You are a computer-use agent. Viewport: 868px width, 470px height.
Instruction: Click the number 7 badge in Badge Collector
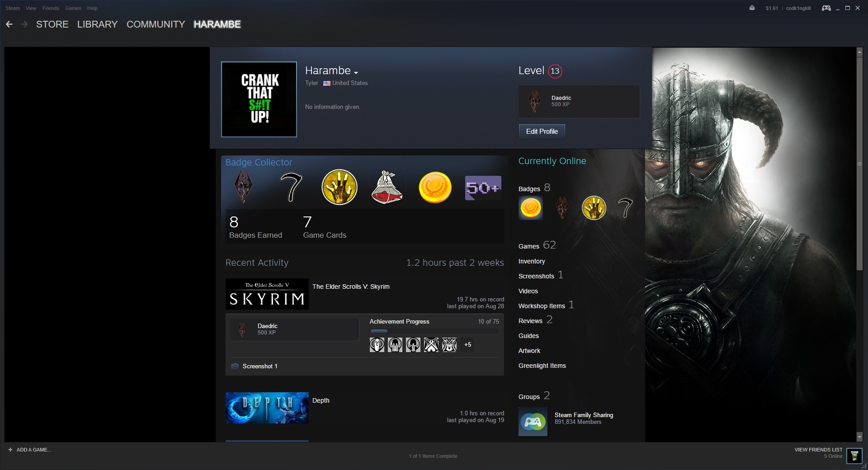(x=291, y=187)
